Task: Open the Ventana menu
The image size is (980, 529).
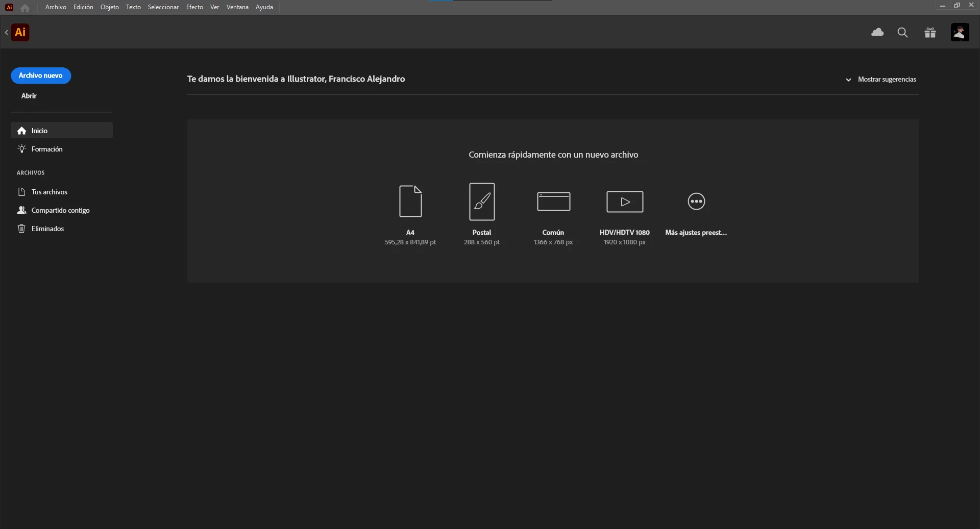Action: 237,7
